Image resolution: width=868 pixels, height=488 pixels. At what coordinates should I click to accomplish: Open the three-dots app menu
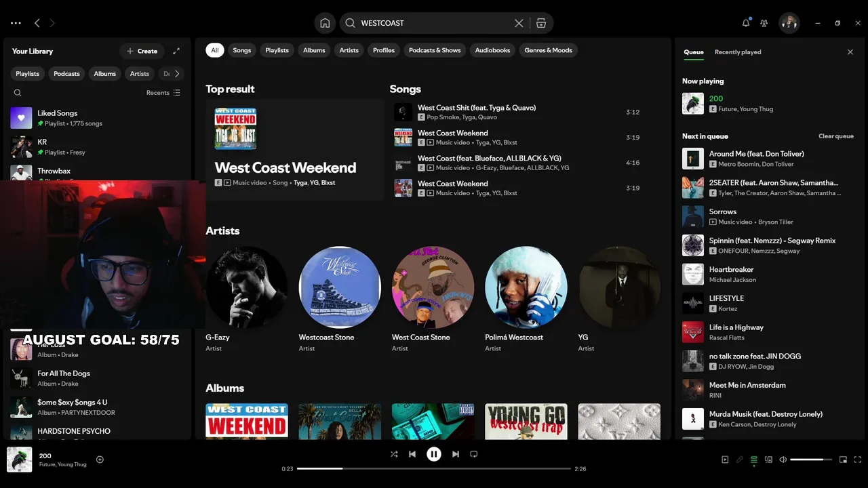tap(16, 23)
